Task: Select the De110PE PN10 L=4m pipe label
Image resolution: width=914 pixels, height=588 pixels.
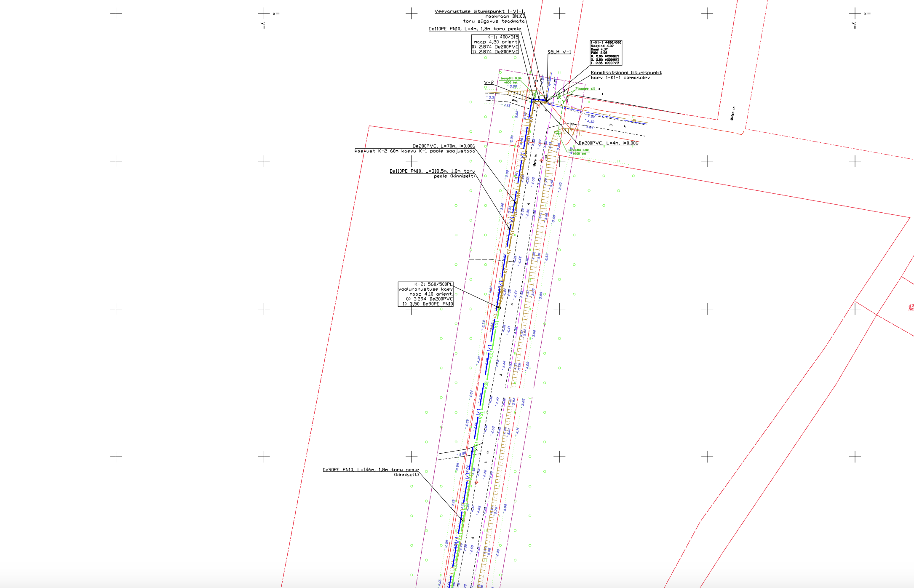Action: tap(475, 29)
